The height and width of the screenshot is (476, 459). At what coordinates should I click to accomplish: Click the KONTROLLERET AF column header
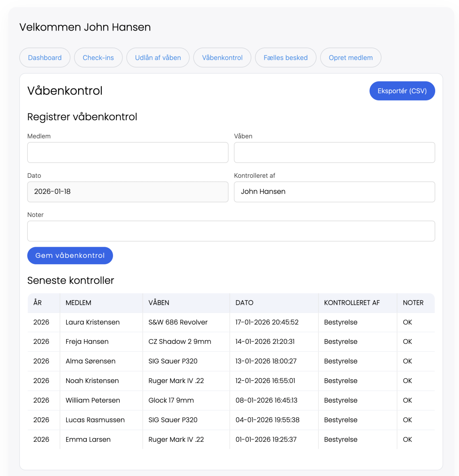[x=352, y=303]
